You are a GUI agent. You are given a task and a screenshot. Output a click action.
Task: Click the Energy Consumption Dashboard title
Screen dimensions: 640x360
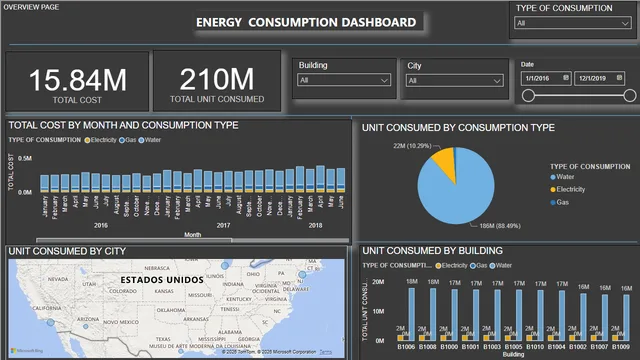point(306,22)
